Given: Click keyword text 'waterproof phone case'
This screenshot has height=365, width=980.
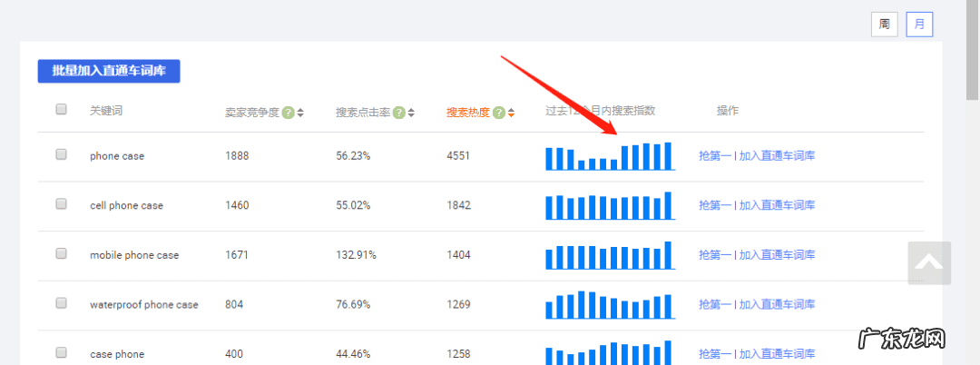Looking at the screenshot, I should coord(143,305).
